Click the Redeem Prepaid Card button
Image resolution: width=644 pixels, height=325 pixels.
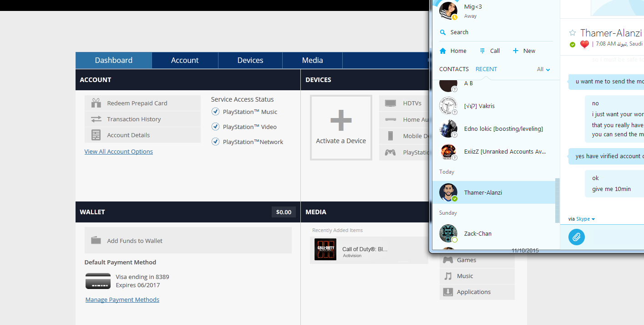(142, 103)
